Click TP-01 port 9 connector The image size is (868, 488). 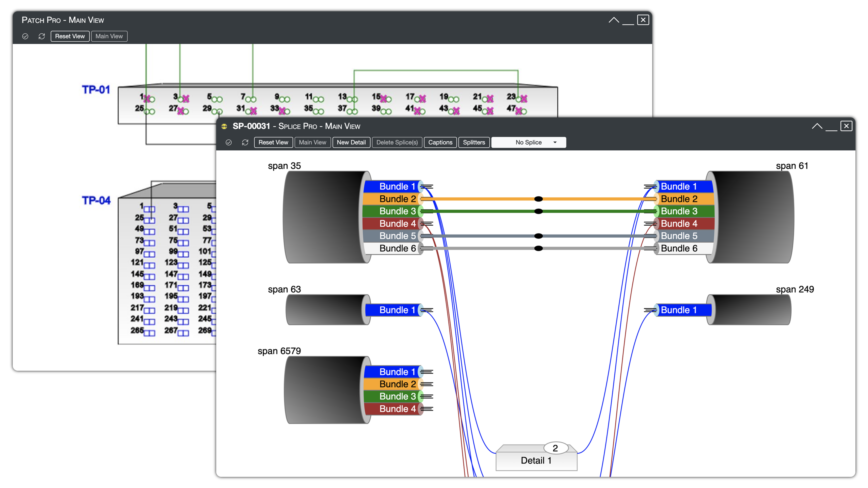285,99
